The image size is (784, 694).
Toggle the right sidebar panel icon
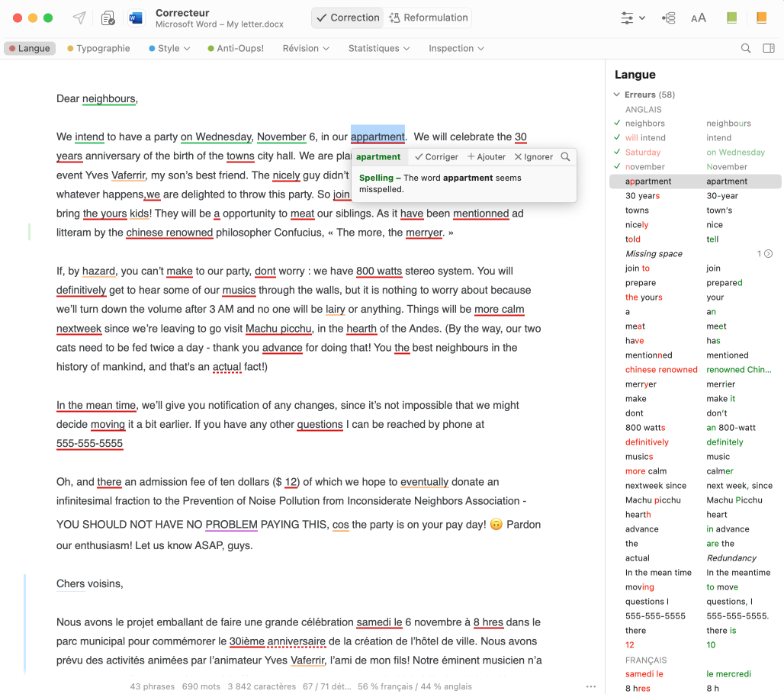coord(768,48)
